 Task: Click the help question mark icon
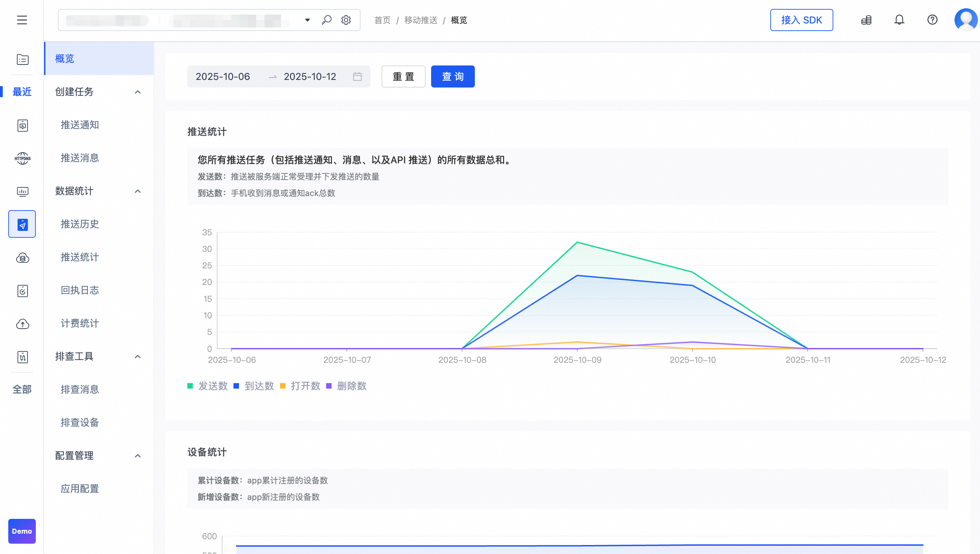tap(932, 20)
